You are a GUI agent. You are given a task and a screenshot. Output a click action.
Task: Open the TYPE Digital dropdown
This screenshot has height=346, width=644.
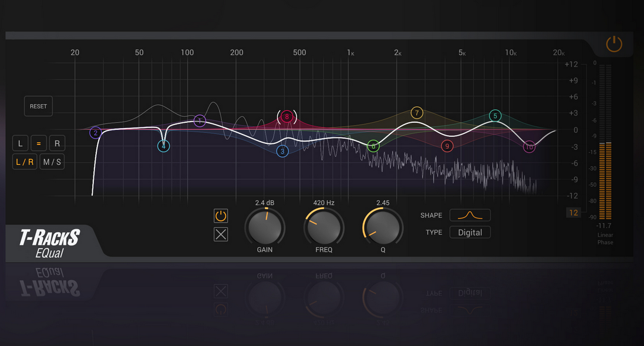point(470,232)
